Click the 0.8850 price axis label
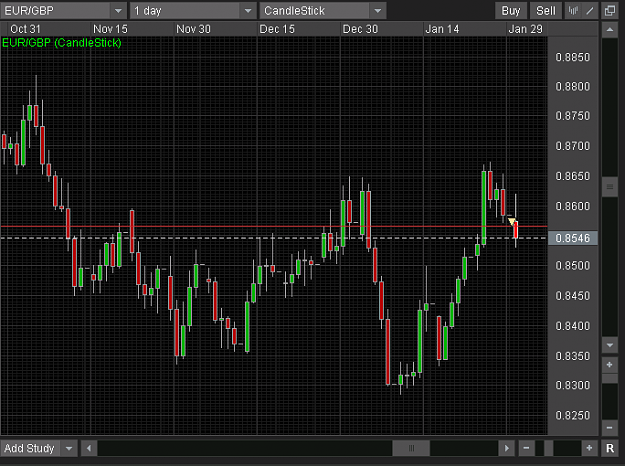 572,57
